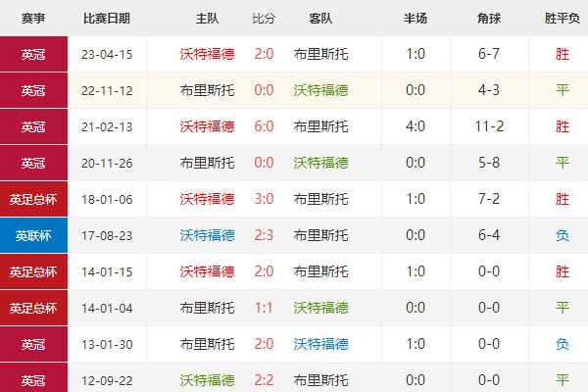
Task: Click away team 沃特福德 in the 22-11-12 row
Action: pyautogui.click(x=319, y=90)
